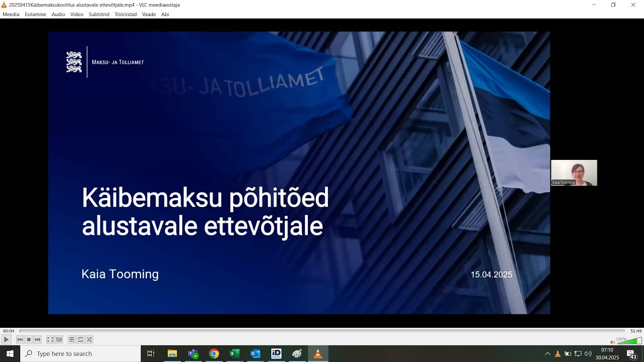Expand hidden system tray icons
This screenshot has width=644, height=362.
click(547, 354)
